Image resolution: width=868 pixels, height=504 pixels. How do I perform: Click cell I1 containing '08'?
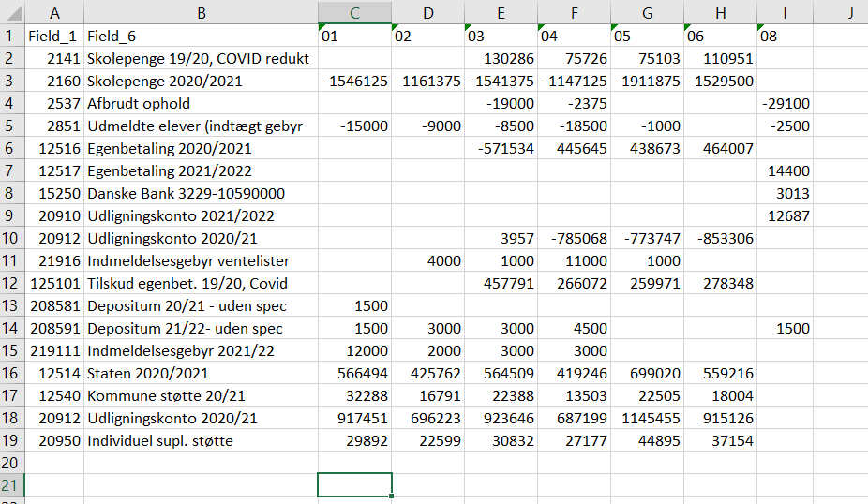(x=785, y=36)
